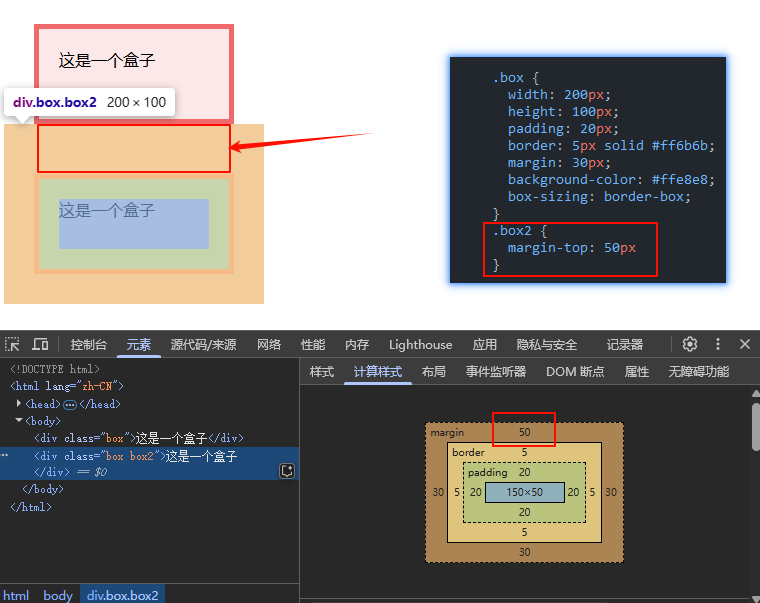Screen dimensions: 760x603
Task: Click the computed pane vertical scrollbar
Action: [x=756, y=427]
